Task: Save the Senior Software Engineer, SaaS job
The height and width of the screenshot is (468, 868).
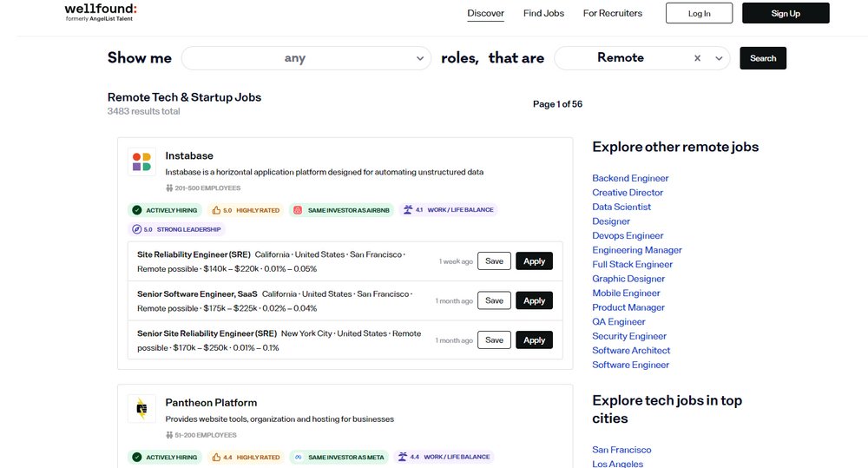Action: [494, 300]
